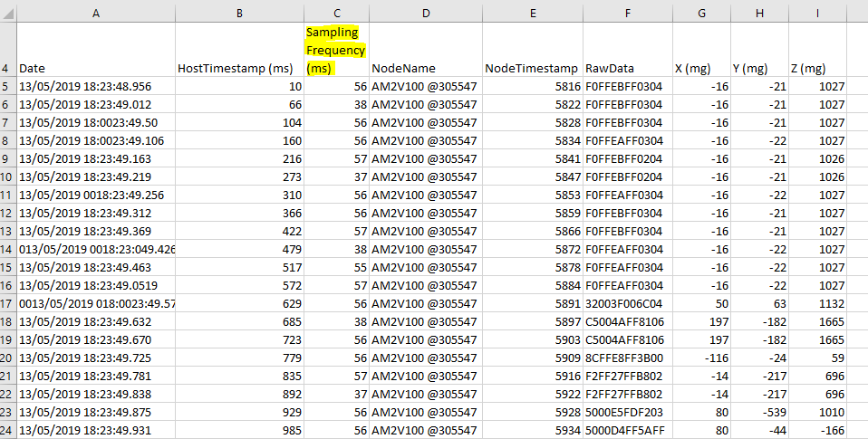Select date cell '13/05/2019 18:23:49.012'
Image resolution: width=868 pixels, height=439 pixels.
point(96,104)
